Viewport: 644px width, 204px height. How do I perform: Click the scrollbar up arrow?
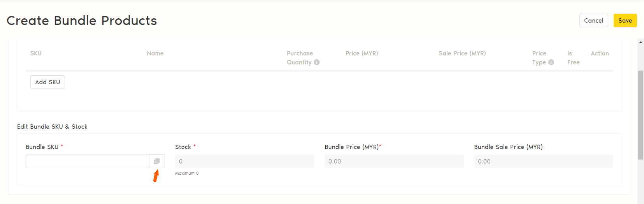click(640, 42)
